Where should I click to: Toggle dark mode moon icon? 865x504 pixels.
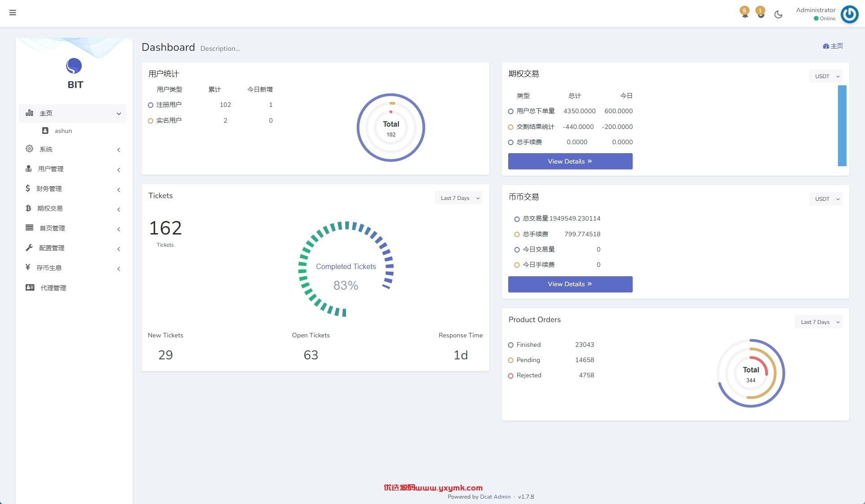[778, 14]
